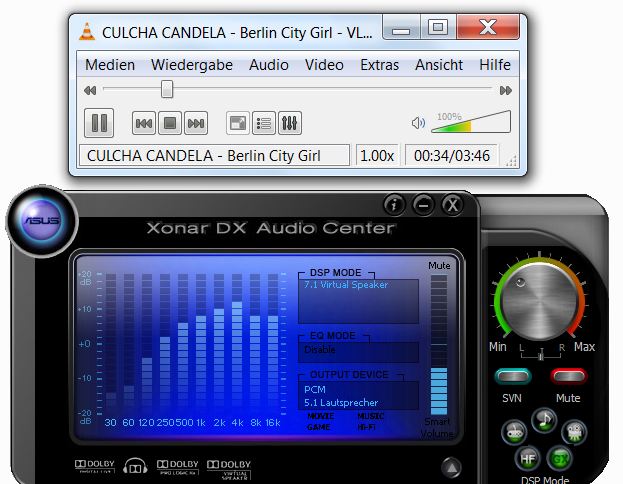Click the Dolby Virtual Speaker logo
Image resolution: width=623 pixels, height=484 pixels.
tap(229, 469)
